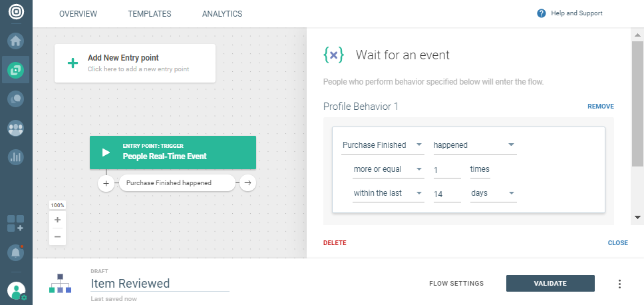644x305 pixels.
Task: Open the notifications bell icon
Action: click(x=16, y=252)
